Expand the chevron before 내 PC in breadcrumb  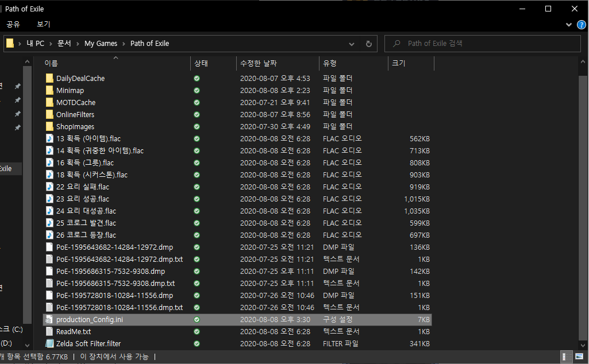pyautogui.click(x=20, y=44)
